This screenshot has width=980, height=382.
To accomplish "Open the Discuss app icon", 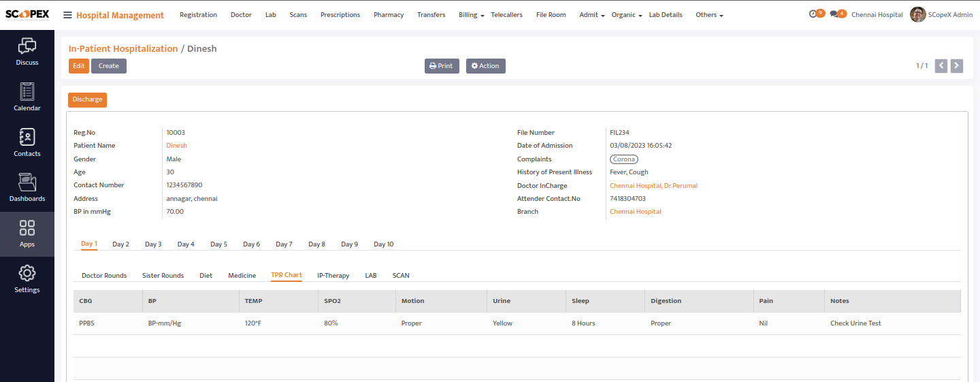I will [x=27, y=46].
